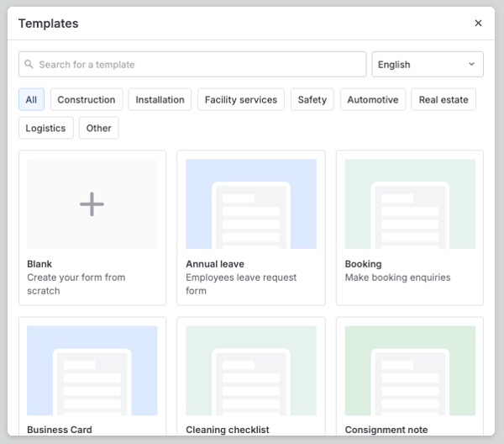Show Real estate templates
504x444 pixels.
444,99
